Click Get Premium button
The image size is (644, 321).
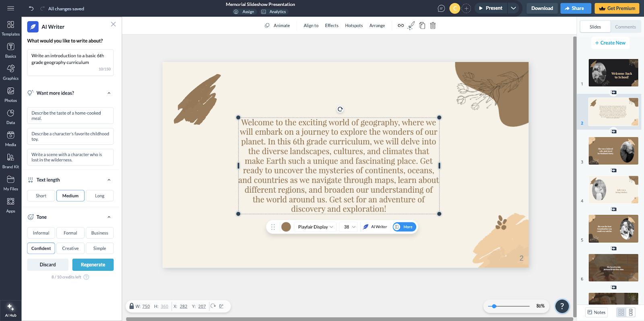tap(617, 8)
